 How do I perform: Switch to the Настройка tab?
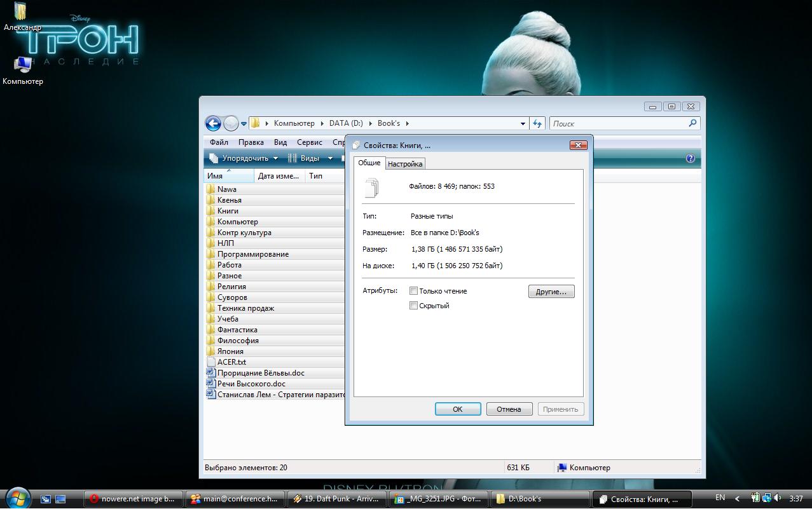tap(405, 164)
